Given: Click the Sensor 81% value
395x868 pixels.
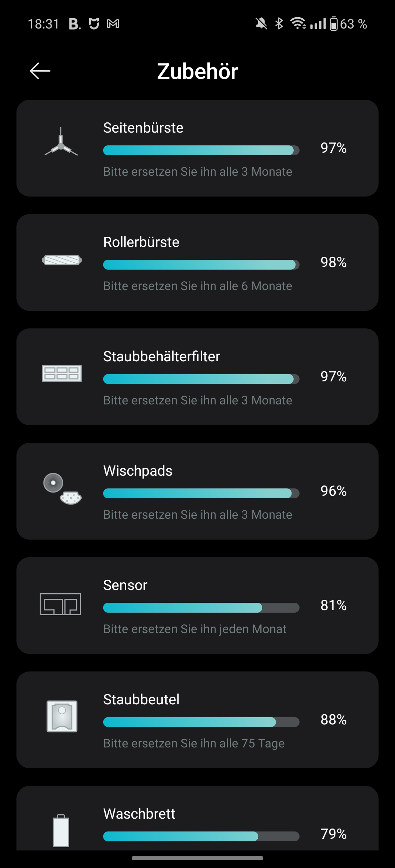Looking at the screenshot, I should click(x=334, y=605).
